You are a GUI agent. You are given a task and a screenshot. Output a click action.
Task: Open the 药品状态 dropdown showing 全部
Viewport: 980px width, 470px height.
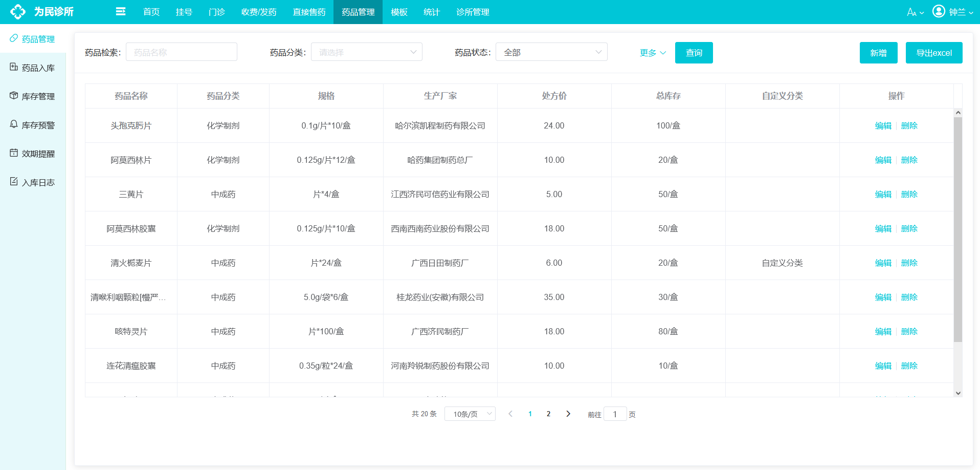coord(551,52)
